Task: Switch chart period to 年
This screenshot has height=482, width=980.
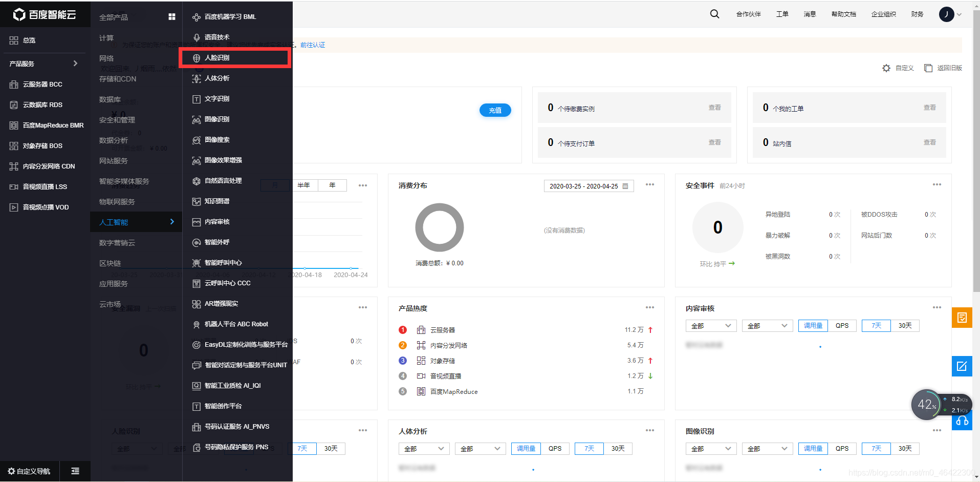Action: (332, 185)
